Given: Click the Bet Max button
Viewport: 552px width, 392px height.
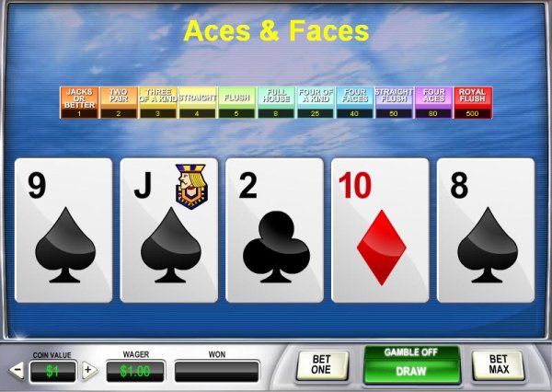Looking at the screenshot, I should [498, 365].
